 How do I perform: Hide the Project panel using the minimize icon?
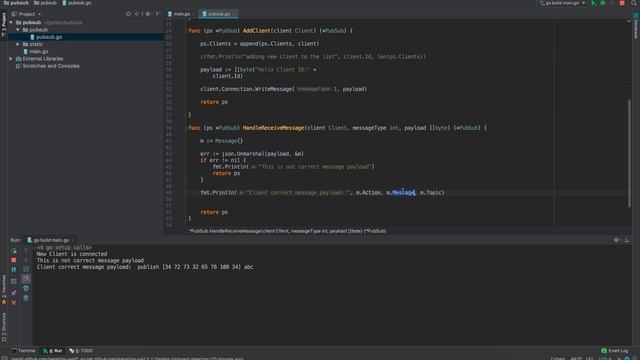pos(158,14)
